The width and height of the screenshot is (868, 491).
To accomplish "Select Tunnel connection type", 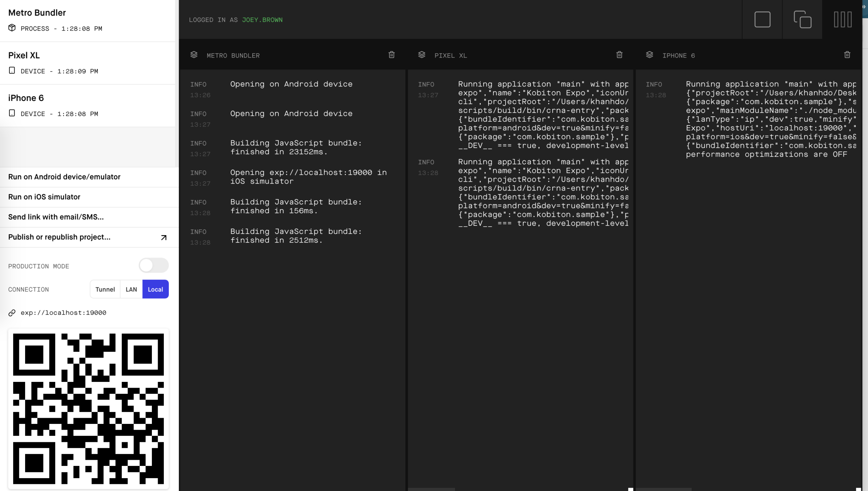I will click(105, 289).
